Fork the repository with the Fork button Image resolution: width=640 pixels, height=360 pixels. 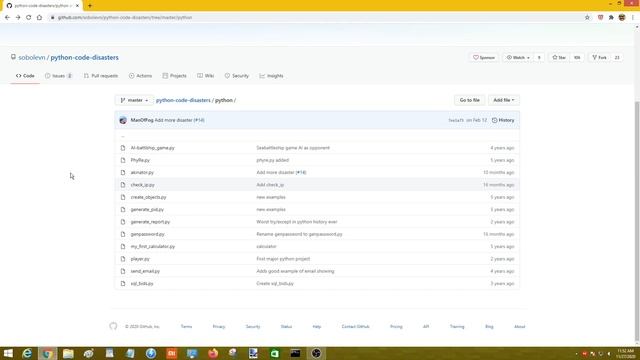(x=599, y=58)
